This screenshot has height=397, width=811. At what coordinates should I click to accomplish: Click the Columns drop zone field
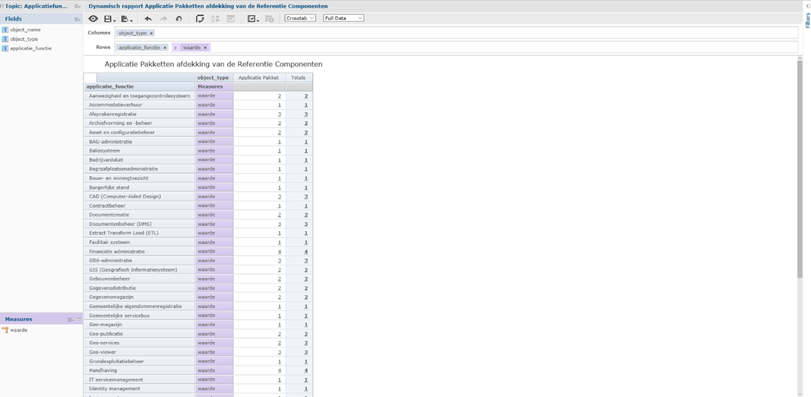pos(456,33)
